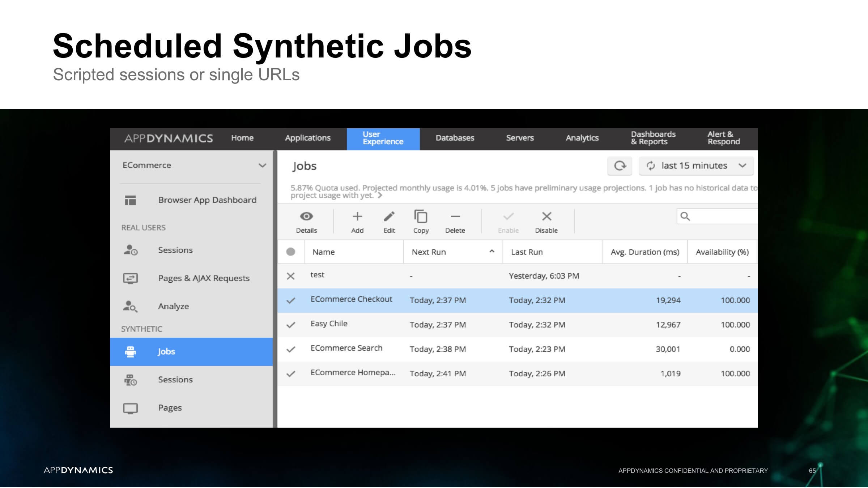Select the test job name
This screenshot has height=488, width=868.
[317, 275]
